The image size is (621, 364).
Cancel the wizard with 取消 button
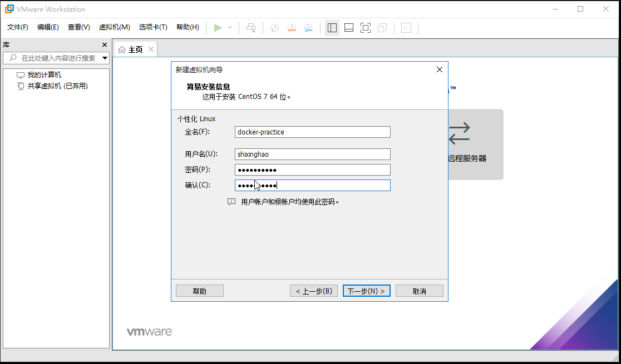(420, 291)
